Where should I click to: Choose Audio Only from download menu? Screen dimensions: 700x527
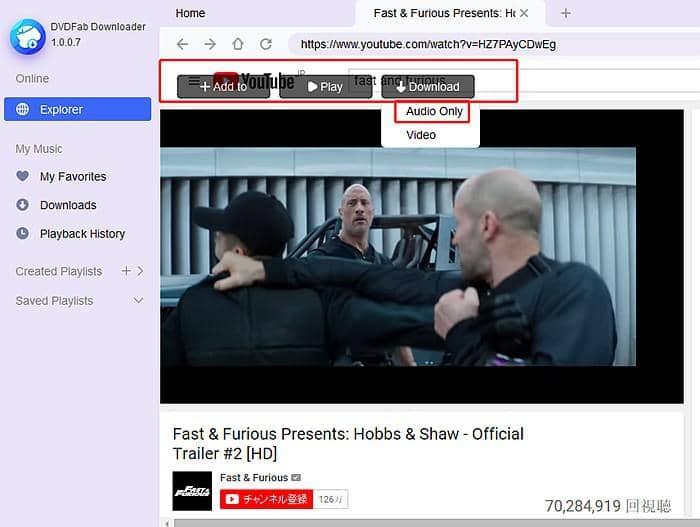pyautogui.click(x=432, y=111)
